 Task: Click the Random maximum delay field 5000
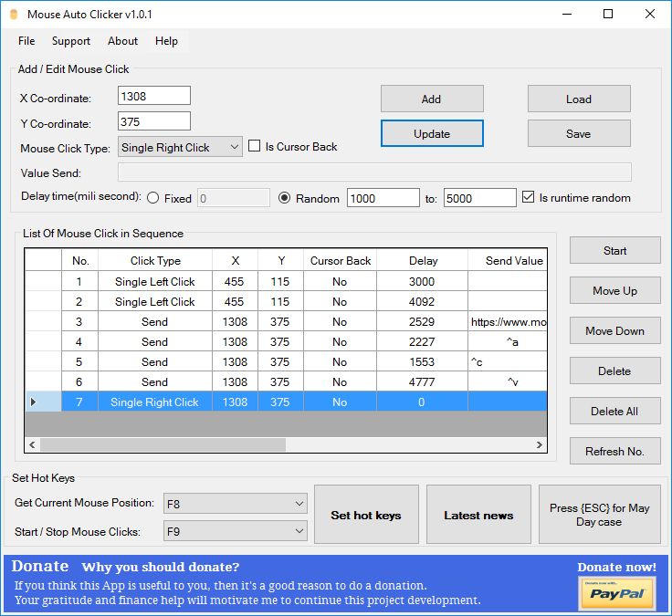(x=480, y=198)
